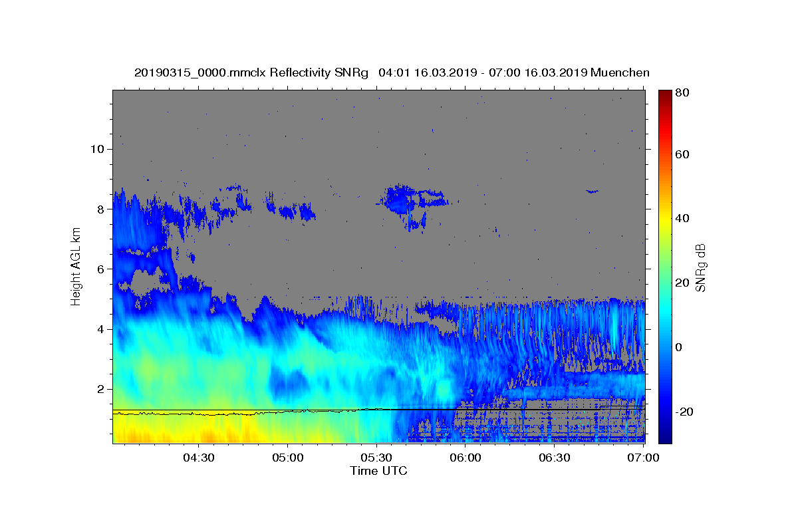The image size is (798, 532).
Task: Click the yellow region of the colorbar
Action: tap(664, 219)
